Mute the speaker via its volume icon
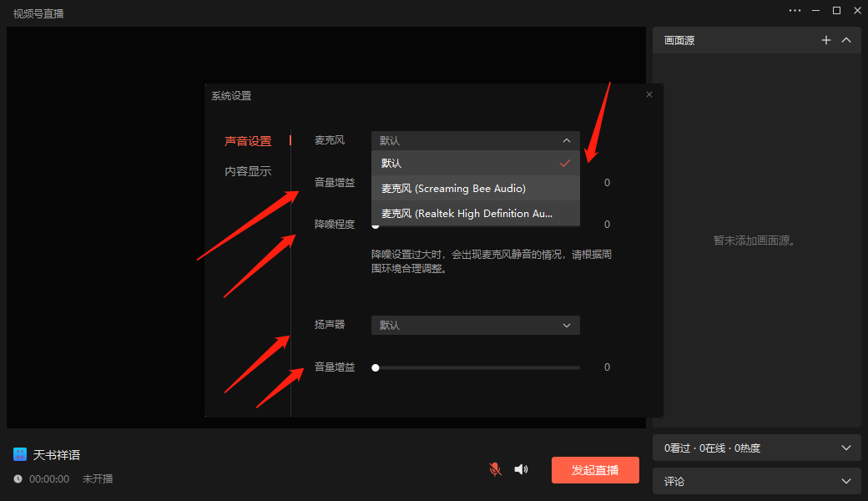Screen dimensions: 868x501 tap(521, 469)
